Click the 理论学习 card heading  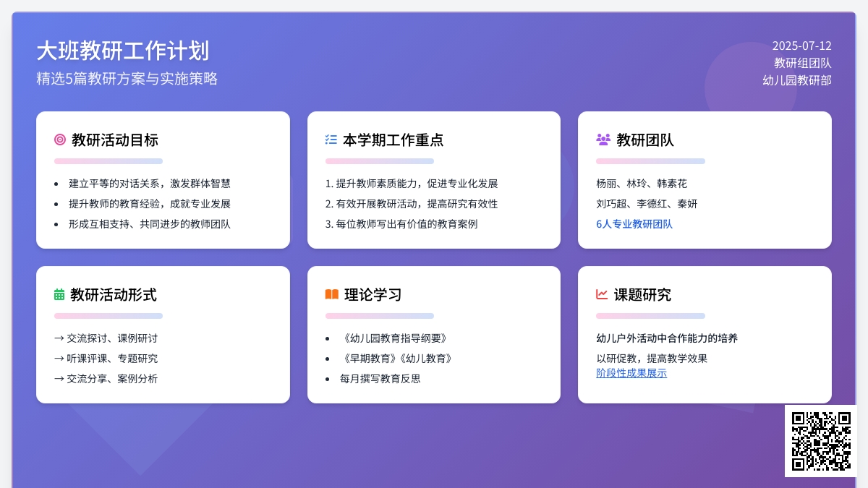[373, 294]
